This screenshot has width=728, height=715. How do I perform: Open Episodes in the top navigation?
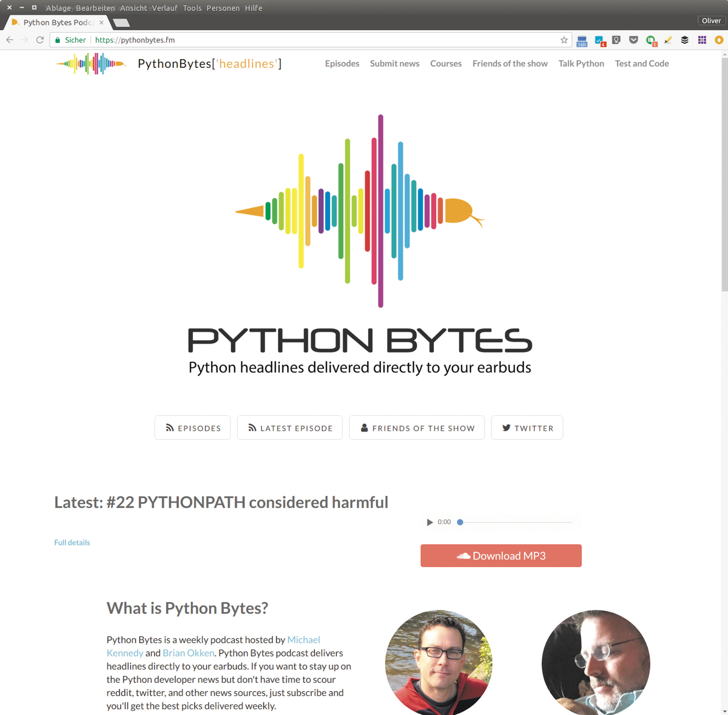click(x=342, y=63)
